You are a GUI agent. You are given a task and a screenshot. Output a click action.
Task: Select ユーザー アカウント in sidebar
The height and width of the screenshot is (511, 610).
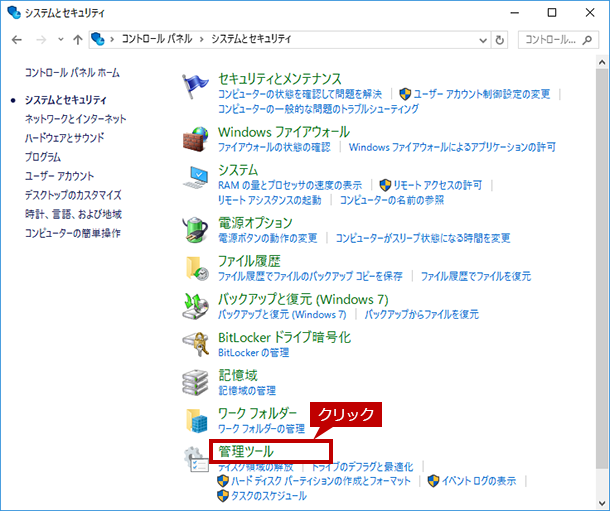point(60,176)
